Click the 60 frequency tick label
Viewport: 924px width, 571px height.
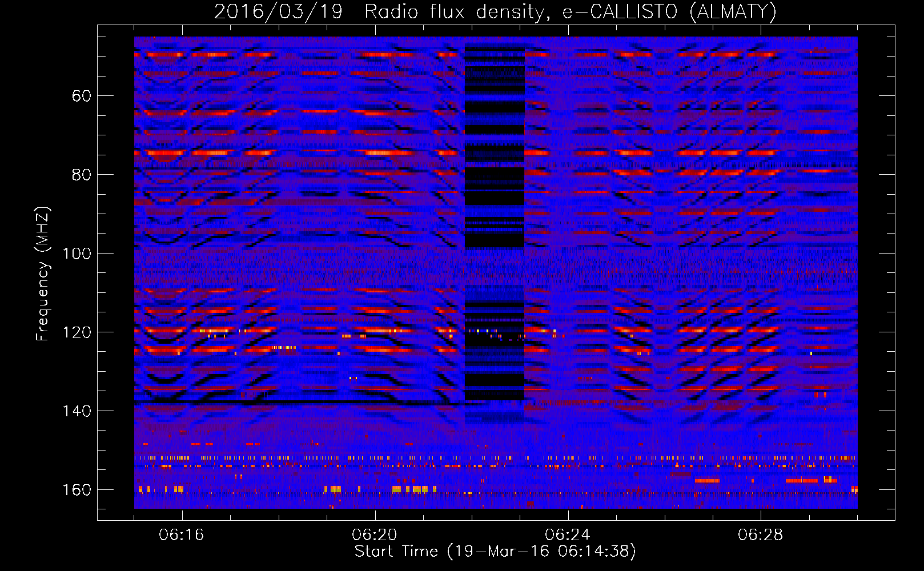coord(81,96)
